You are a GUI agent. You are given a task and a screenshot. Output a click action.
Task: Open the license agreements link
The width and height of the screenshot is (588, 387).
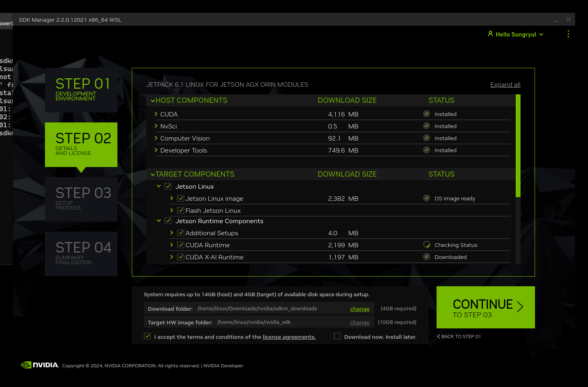[289, 337]
